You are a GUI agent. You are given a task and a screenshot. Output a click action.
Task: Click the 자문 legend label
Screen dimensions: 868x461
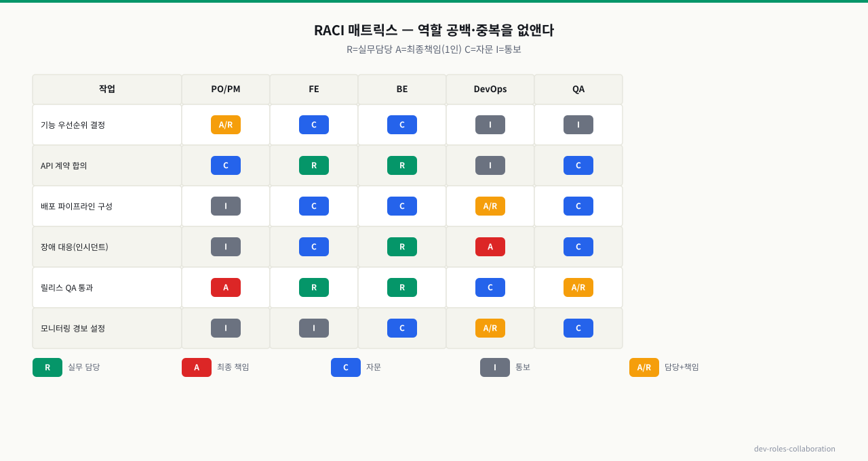pyautogui.click(x=374, y=367)
